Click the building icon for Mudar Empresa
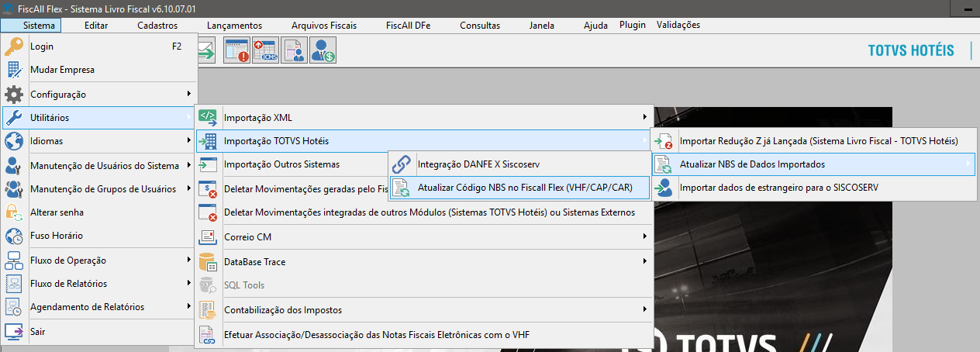980x352 pixels. [14, 70]
